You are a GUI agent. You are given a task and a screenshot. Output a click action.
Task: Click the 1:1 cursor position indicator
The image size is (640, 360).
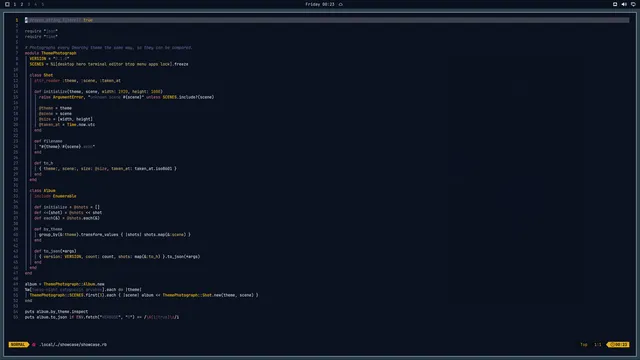pos(598,344)
